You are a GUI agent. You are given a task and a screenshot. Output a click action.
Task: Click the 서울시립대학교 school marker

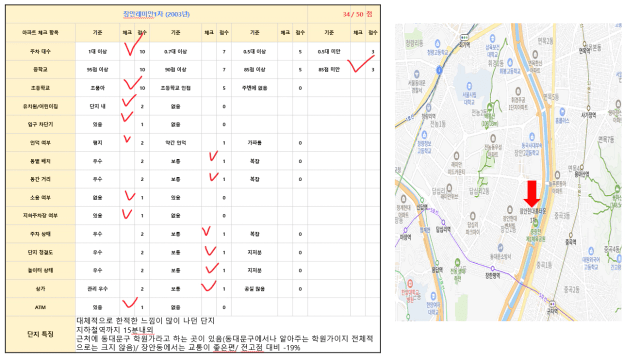coord(469,86)
